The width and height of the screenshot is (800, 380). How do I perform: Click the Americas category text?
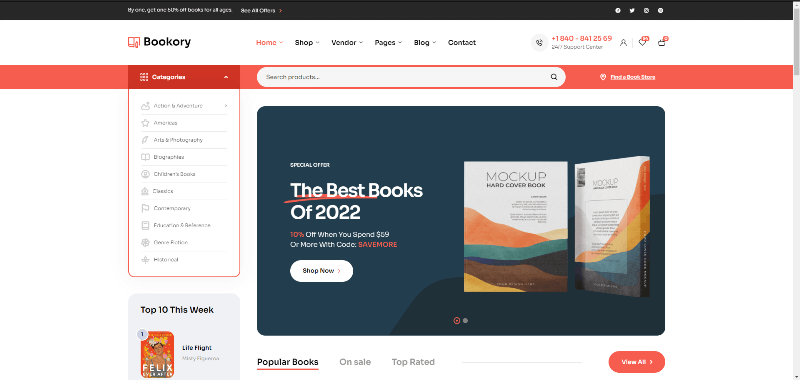[x=165, y=123]
